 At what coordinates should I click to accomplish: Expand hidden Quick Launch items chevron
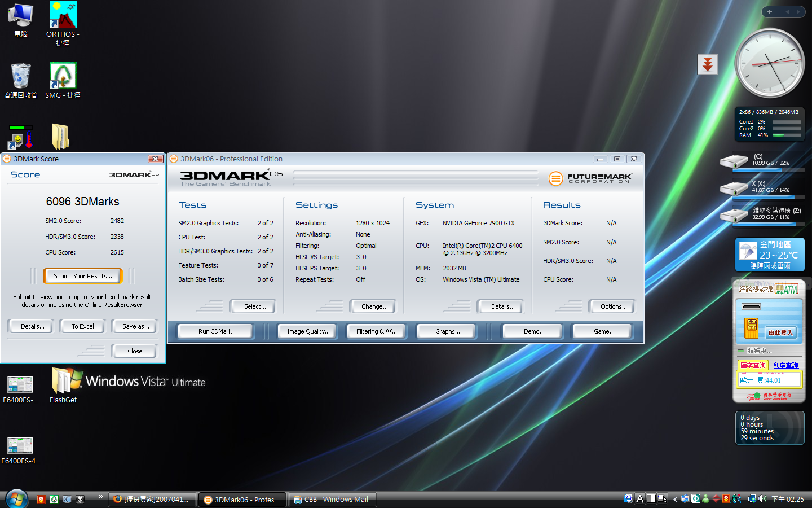(100, 497)
